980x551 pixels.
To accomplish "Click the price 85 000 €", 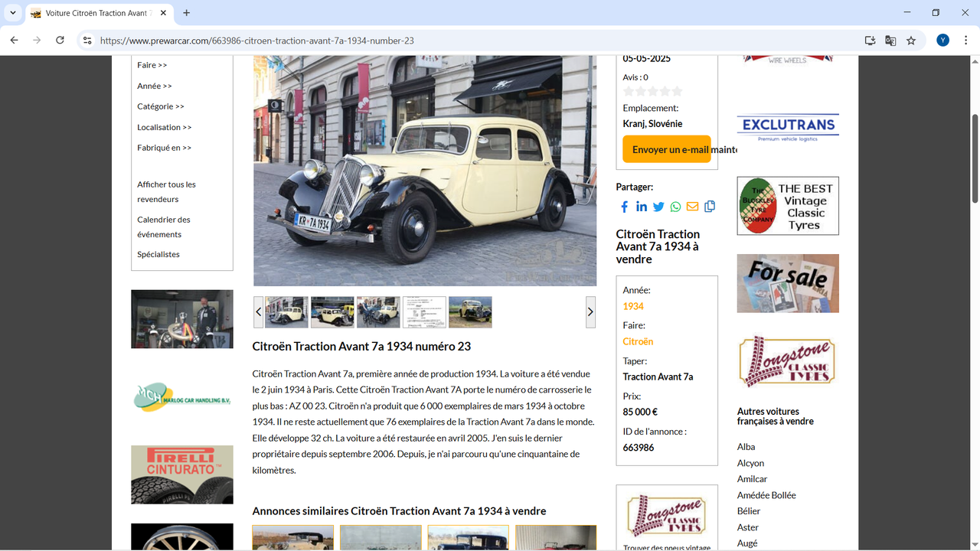I will 640,412.
